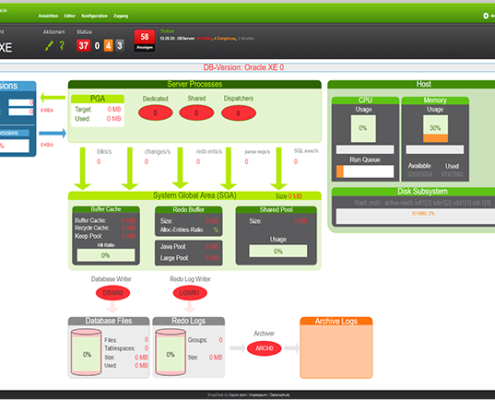This screenshot has height=400, width=495.
Task: Click the Alloc-Entries-Ratio label
Action: 181,230
